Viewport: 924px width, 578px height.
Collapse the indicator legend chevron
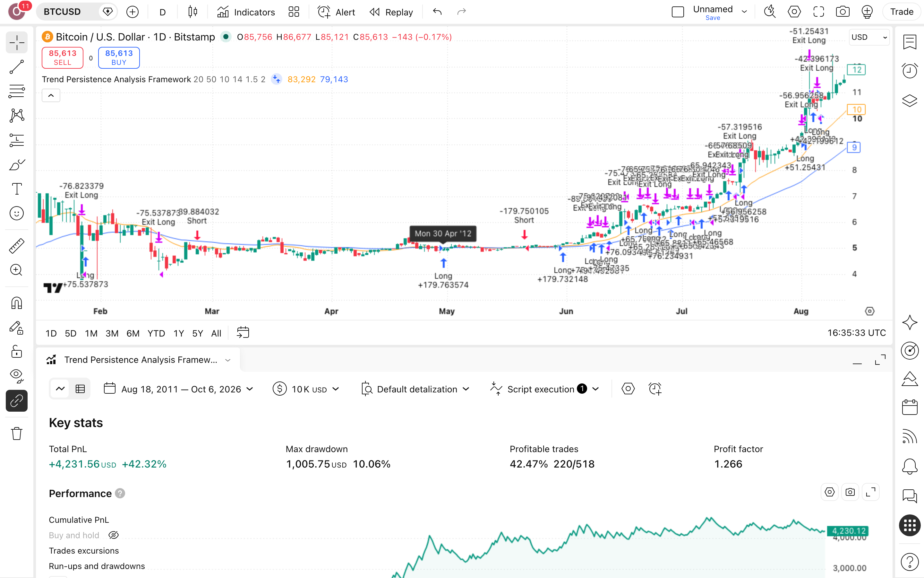(51, 95)
